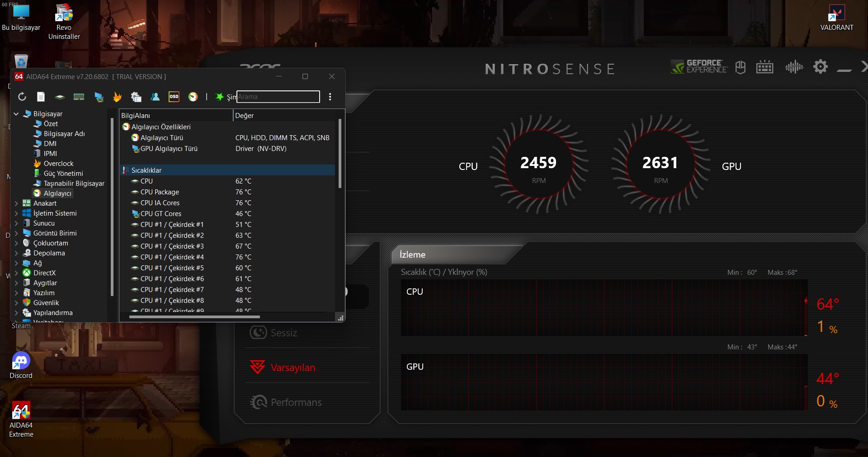
Task: Select IPMI in the AIDA64 tree
Action: [50, 154]
